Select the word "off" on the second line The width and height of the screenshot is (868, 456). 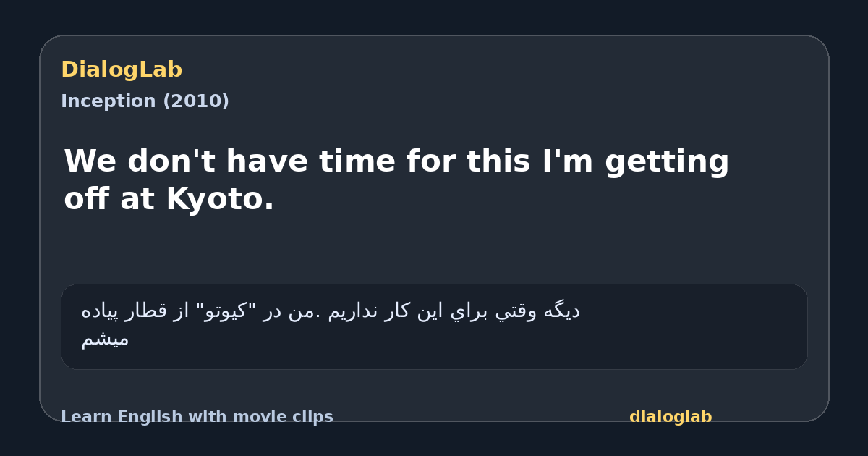pyautogui.click(x=88, y=199)
